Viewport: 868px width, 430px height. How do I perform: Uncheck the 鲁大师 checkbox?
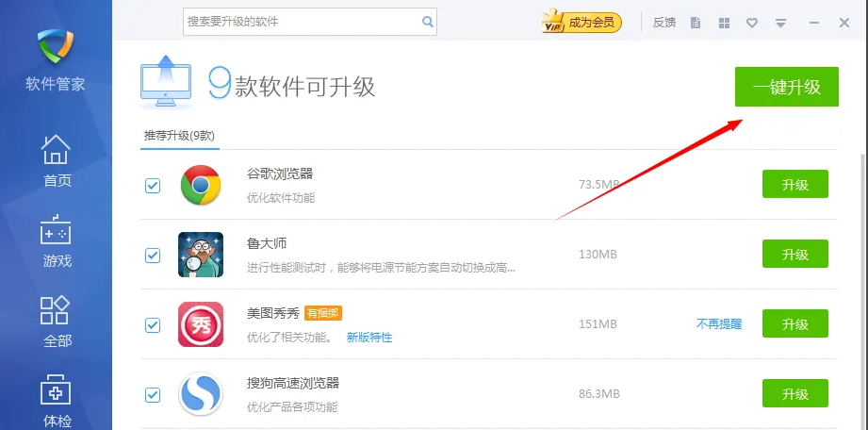coord(153,255)
